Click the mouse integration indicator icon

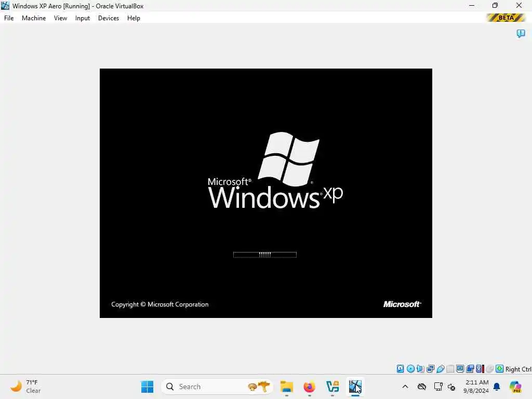(489, 369)
